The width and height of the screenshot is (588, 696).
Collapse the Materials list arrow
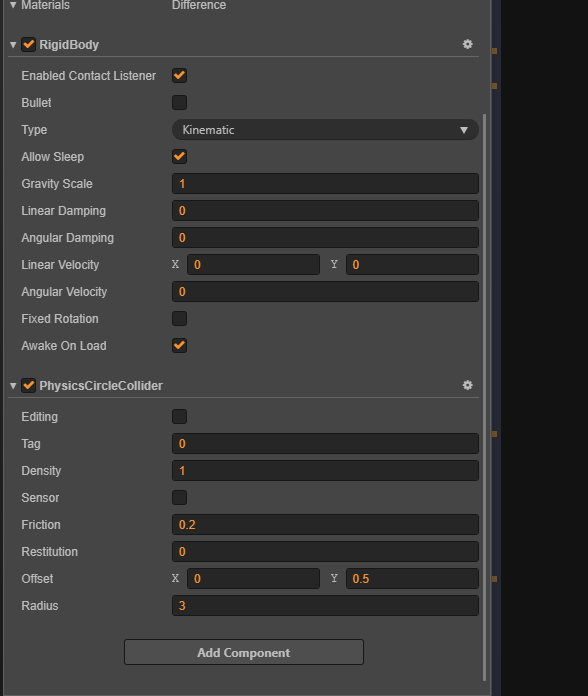point(13,5)
